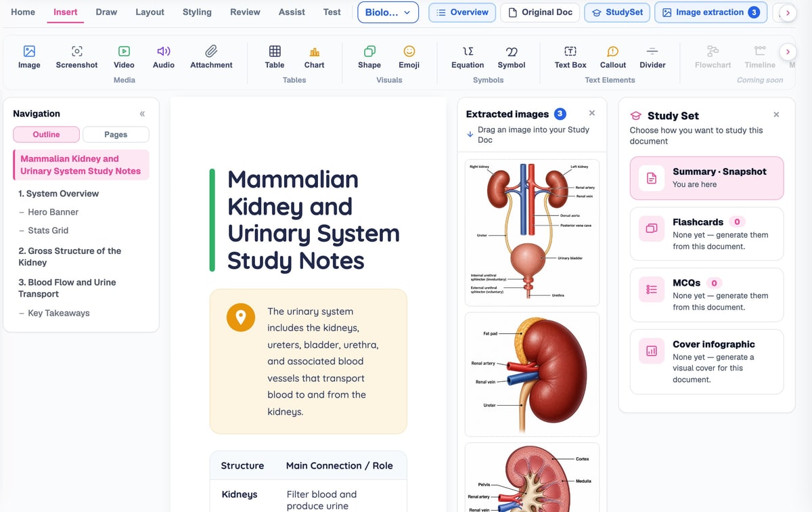Screen dimensions: 812x512
Task: Switch Navigation to Pages view
Action: coord(116,135)
